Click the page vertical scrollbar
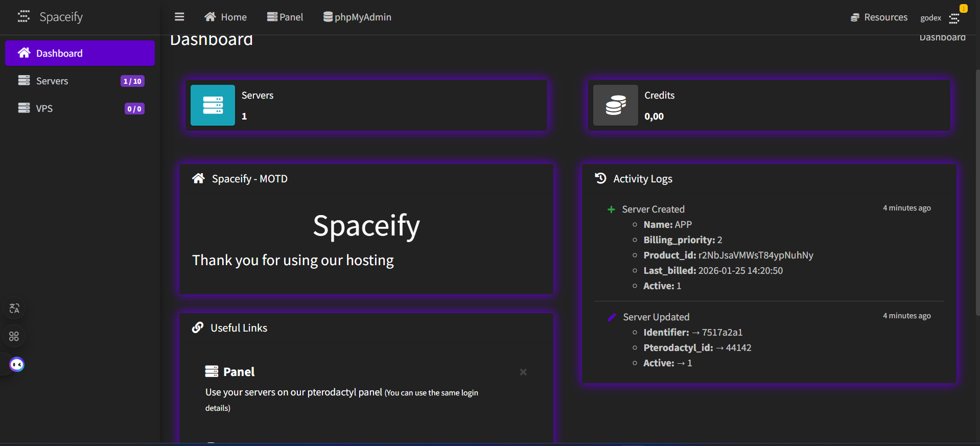This screenshot has height=446, width=980. [977, 192]
